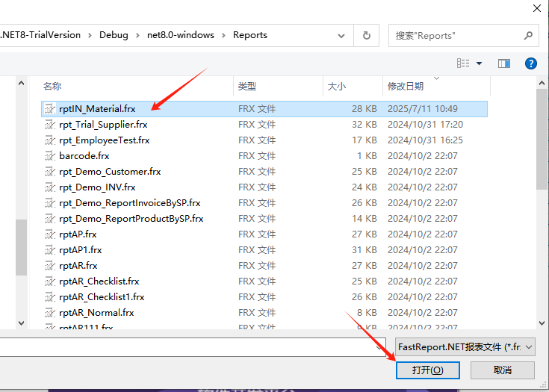The width and height of the screenshot is (549, 392).
Task: Close the open file dialog
Action: coord(537,8)
